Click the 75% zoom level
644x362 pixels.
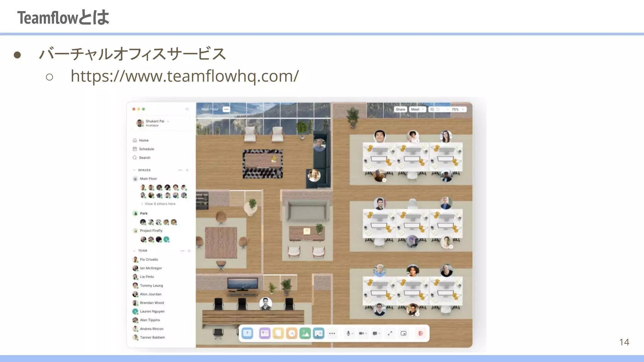[x=455, y=109]
